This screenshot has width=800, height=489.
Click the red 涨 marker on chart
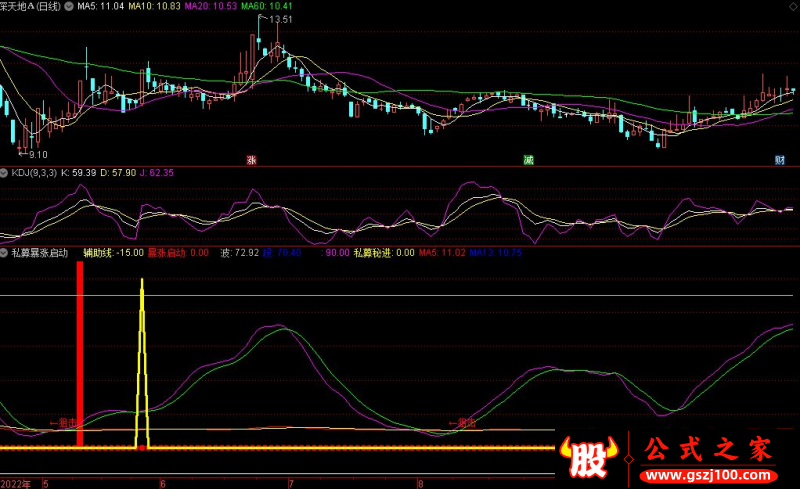pos(251,160)
